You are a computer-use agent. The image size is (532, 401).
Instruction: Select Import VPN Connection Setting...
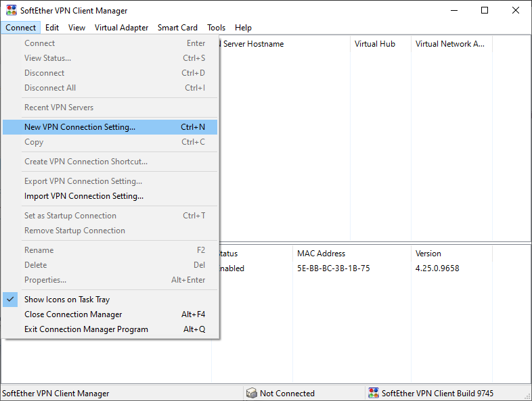coord(110,196)
